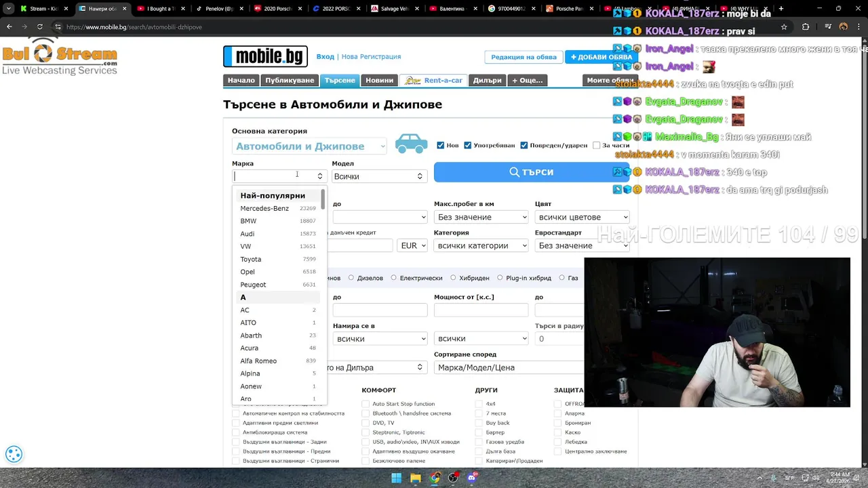Open the browser extensions menu

(x=806, y=27)
